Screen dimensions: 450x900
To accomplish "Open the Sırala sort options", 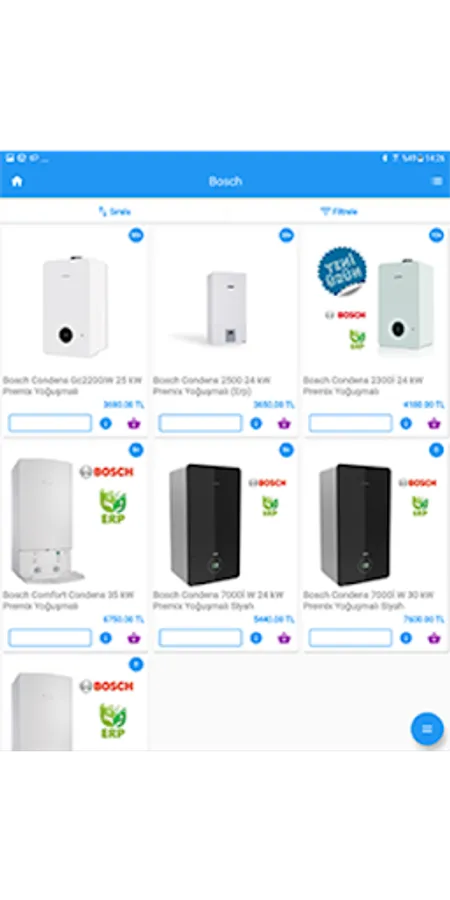I will (114, 211).
